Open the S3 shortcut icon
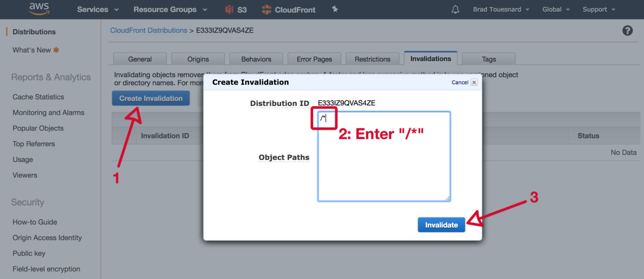This screenshot has height=279, width=644. 236,10
